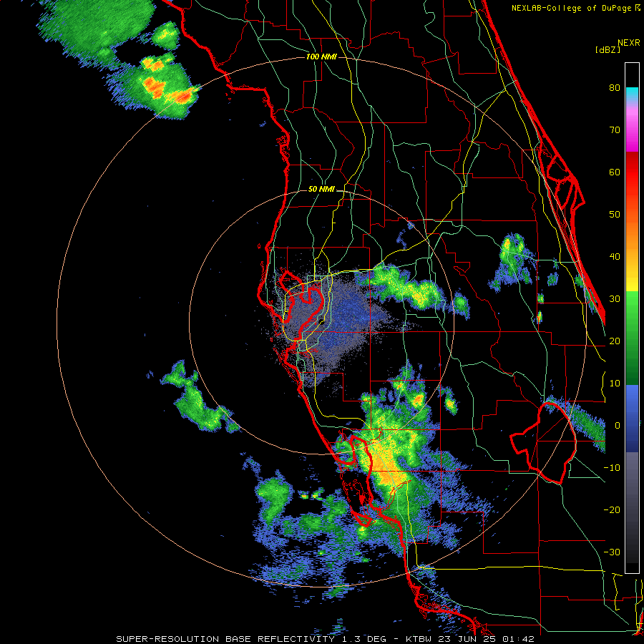
Task: Click the 0 value on the dBZ scale
Action: [618, 426]
